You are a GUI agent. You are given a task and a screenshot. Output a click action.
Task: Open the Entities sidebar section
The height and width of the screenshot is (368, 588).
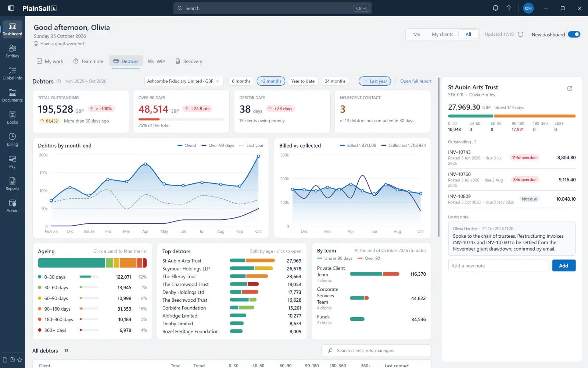(12, 51)
